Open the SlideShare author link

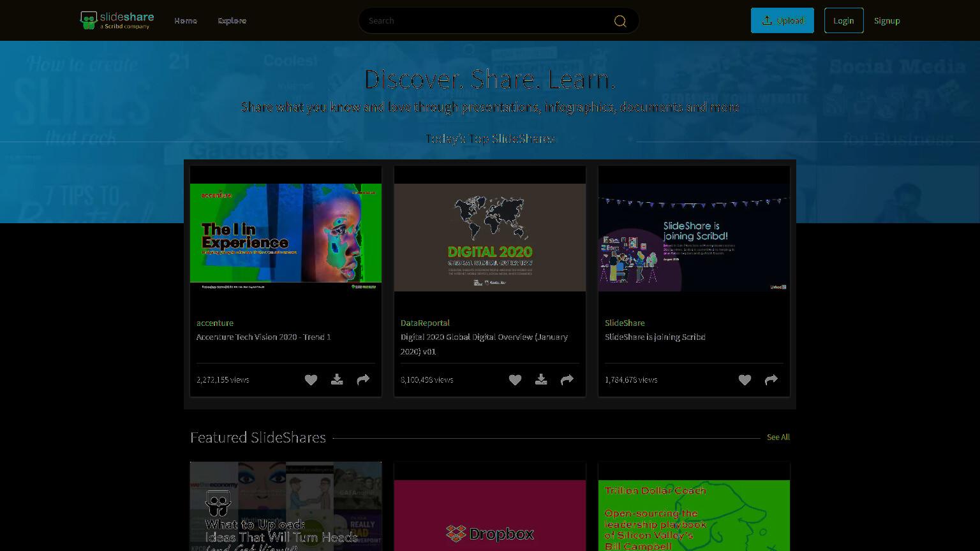pos(625,323)
